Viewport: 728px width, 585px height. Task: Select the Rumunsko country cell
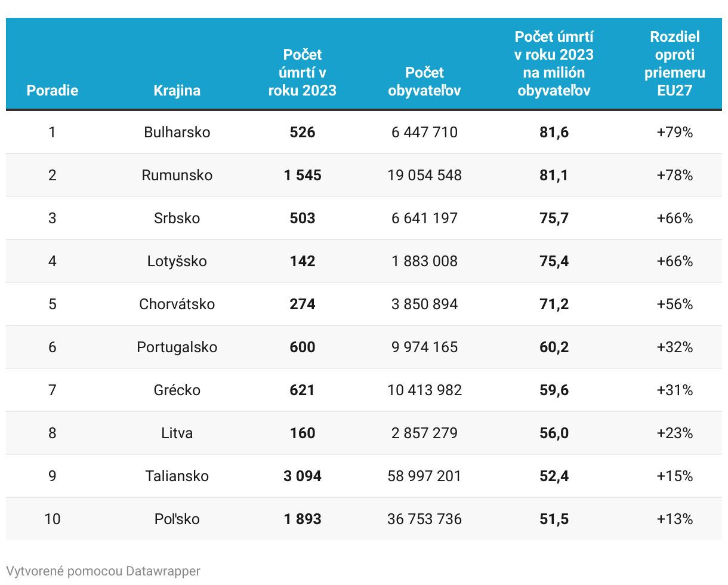pyautogui.click(x=177, y=176)
